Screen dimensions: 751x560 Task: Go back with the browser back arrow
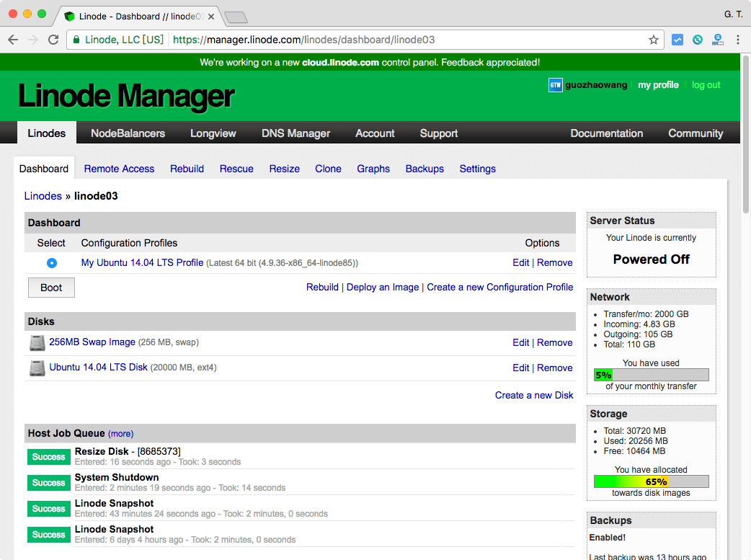point(14,40)
